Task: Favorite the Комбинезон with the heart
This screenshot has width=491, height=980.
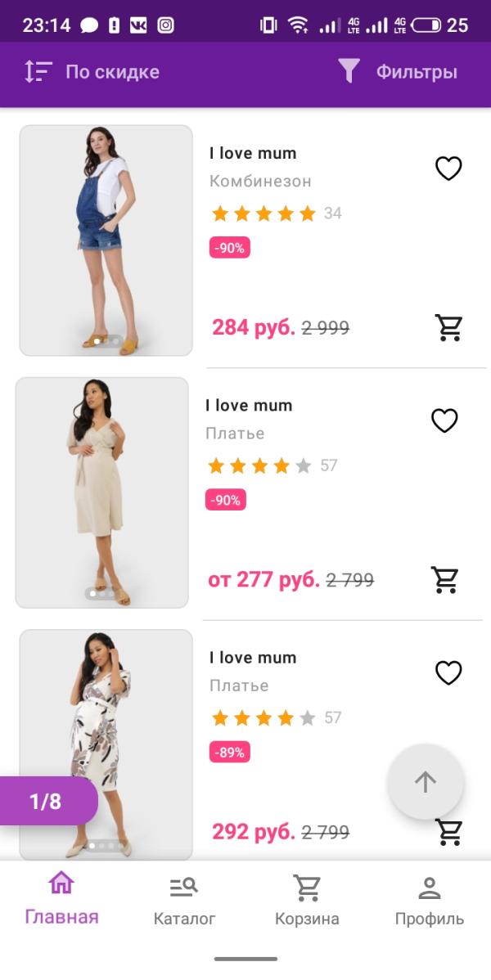Action: (x=448, y=169)
